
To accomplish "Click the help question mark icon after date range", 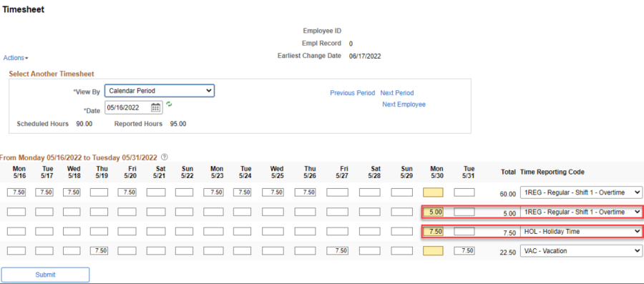I will coord(165,157).
